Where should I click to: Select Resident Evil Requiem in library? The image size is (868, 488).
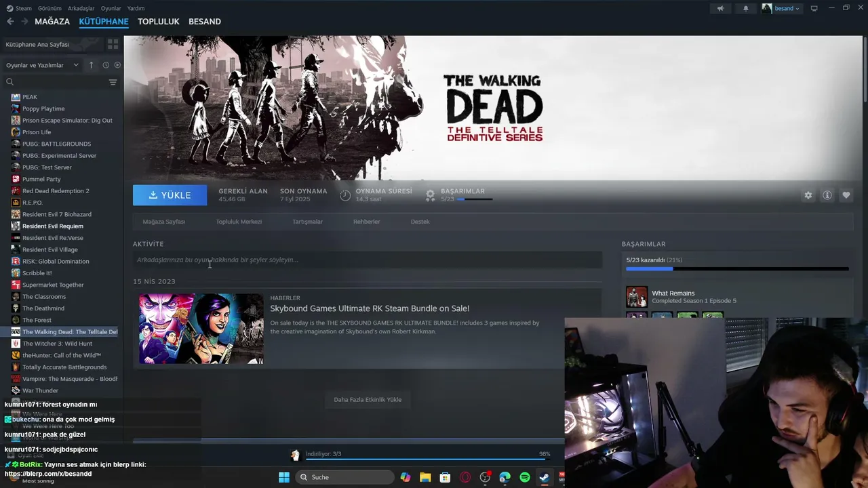[x=53, y=226]
